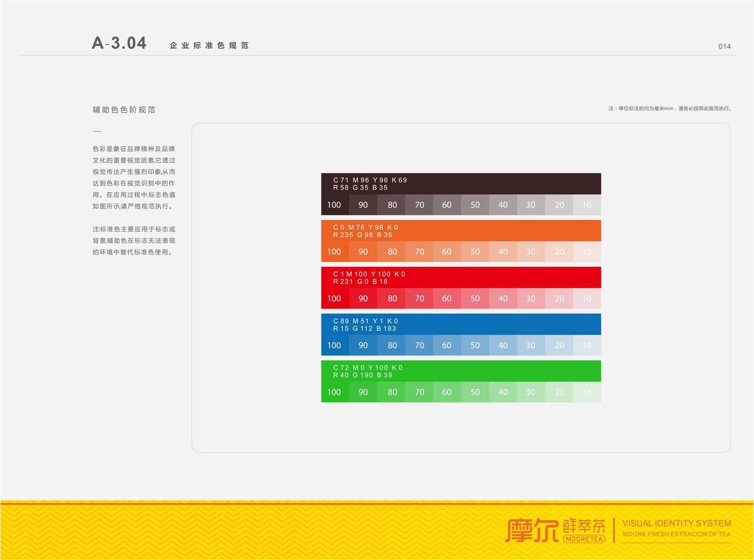
Task: Click the text R 58 G 35 B 35
Action: click(x=360, y=188)
